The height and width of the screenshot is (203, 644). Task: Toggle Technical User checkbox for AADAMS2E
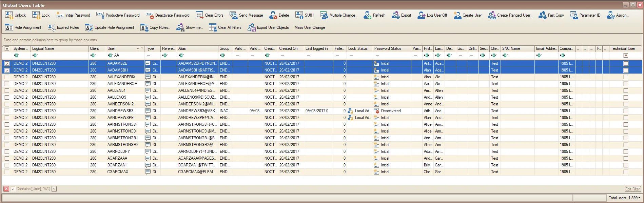point(626,63)
